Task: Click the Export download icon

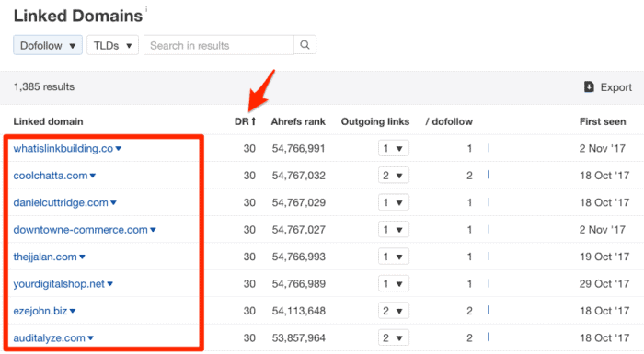Action: coord(589,86)
